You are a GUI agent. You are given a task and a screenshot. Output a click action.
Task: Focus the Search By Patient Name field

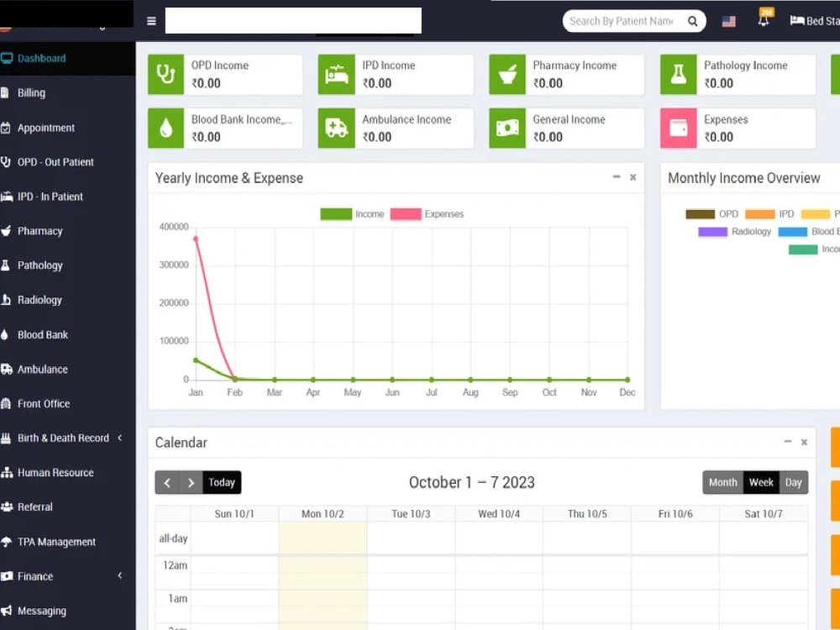622,21
